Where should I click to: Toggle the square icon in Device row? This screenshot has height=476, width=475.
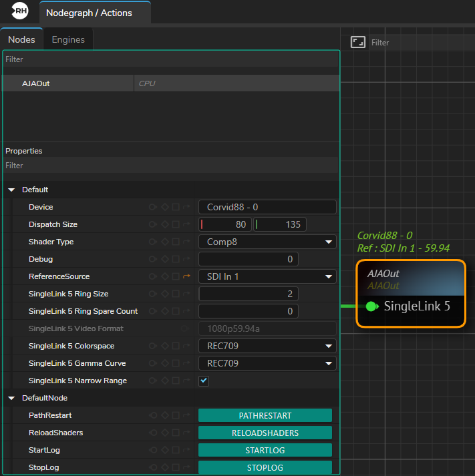point(176,207)
